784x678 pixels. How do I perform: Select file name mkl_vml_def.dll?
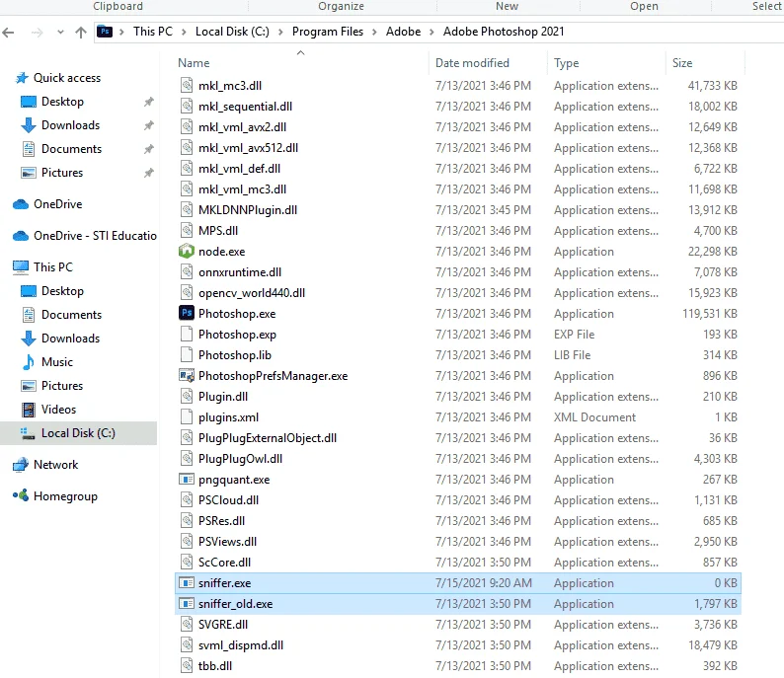pyautogui.click(x=239, y=169)
